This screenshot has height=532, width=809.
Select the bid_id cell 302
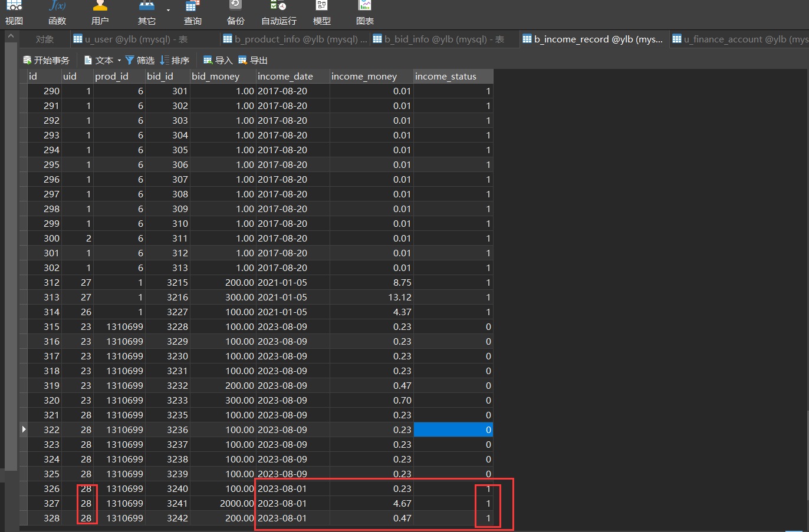click(167, 105)
